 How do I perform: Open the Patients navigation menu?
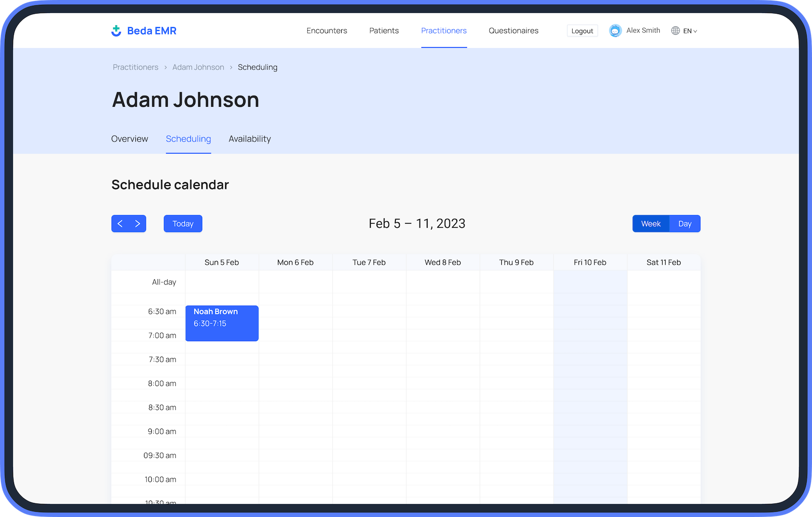tap(384, 30)
